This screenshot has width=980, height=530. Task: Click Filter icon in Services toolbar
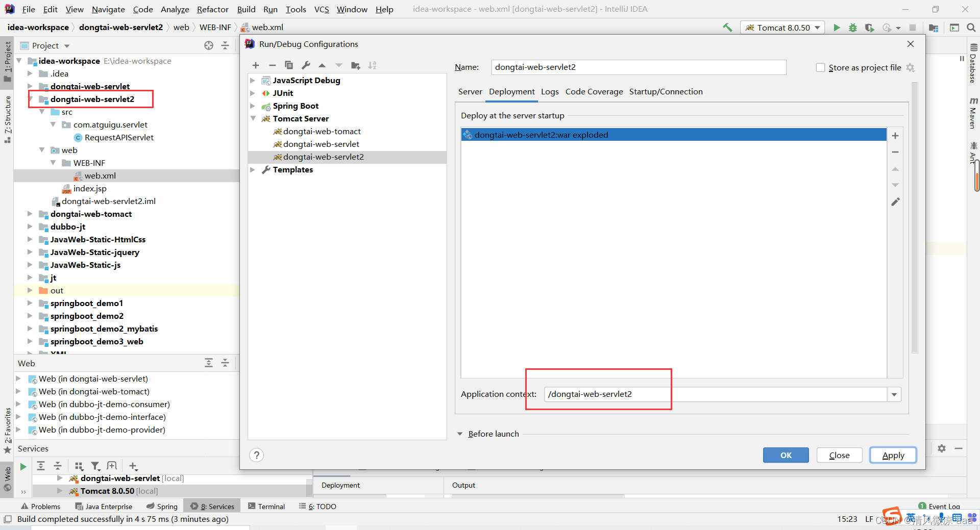click(x=95, y=466)
